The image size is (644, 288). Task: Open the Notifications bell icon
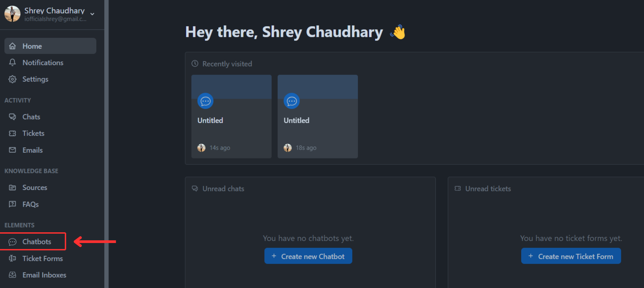point(12,62)
